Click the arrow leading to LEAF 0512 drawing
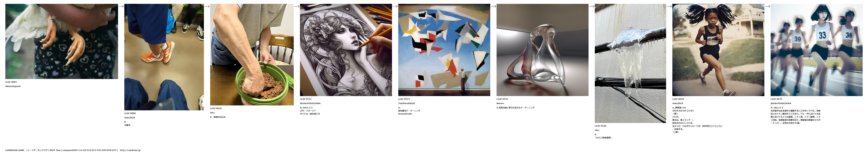868x154 pixels. [297, 6]
